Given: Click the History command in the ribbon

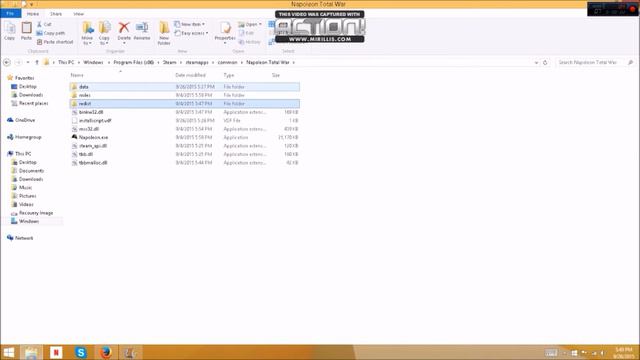Looking at the screenshot, I should tap(250, 42).
